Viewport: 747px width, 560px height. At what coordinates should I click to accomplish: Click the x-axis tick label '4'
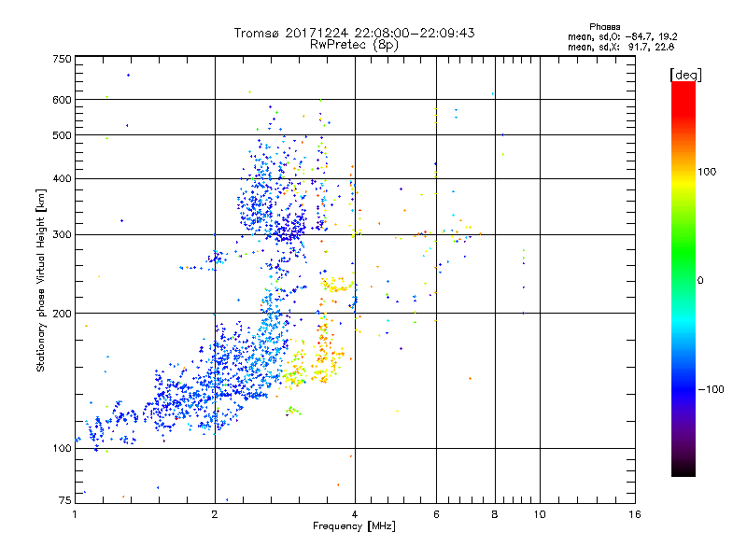(355, 514)
